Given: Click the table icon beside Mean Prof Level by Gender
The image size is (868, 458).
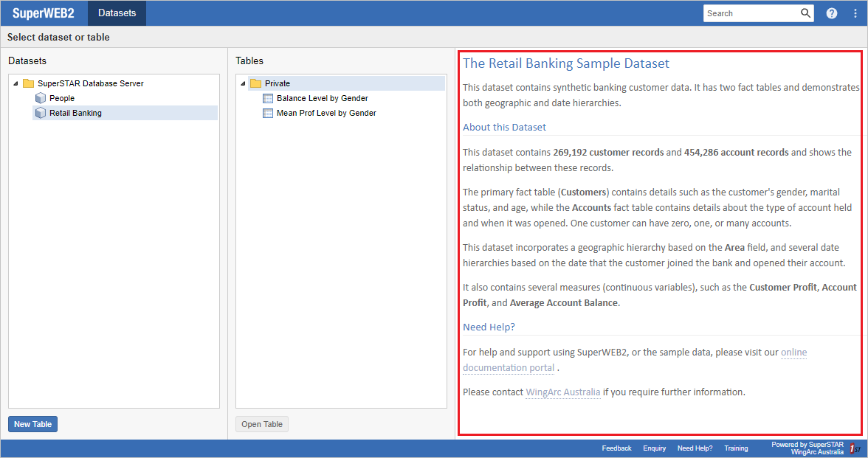Looking at the screenshot, I should click(267, 113).
